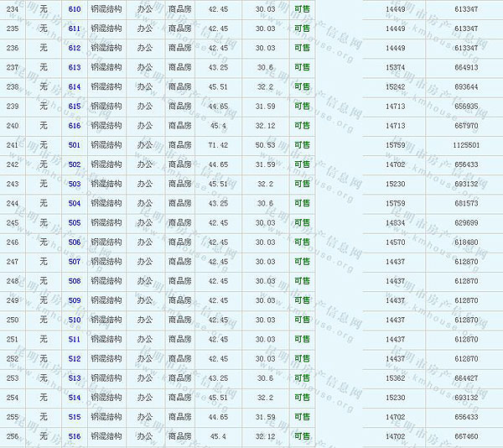Click 可售 status for room 614

[x=302, y=87]
